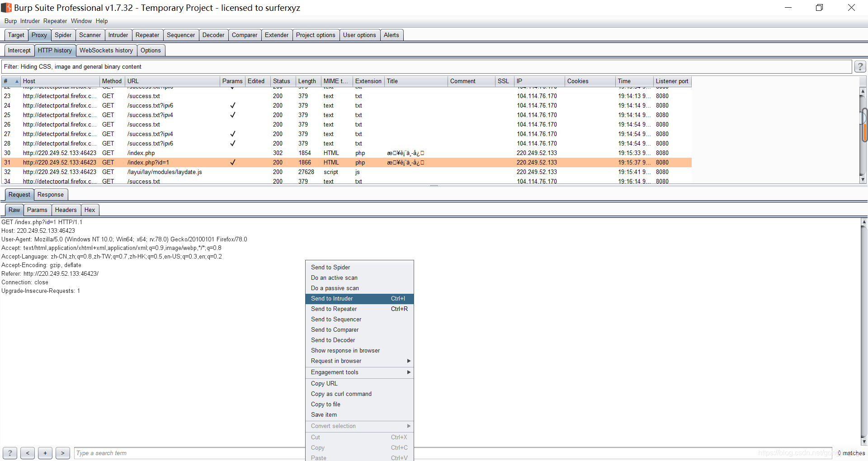
Task: Choose Send to Decoder entry
Action: click(x=359, y=340)
